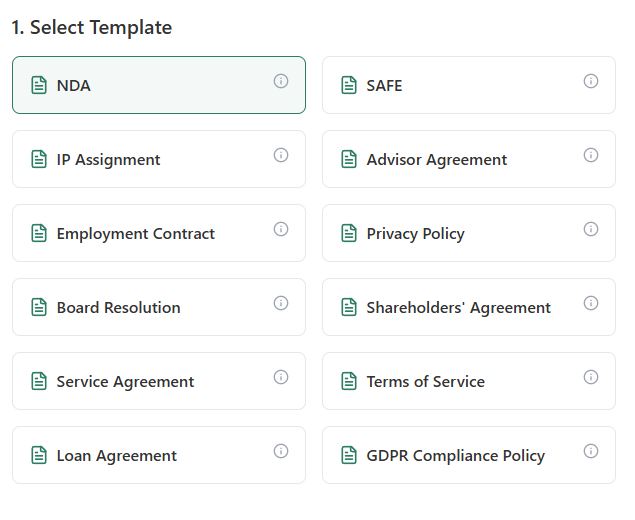
Task: Click the Privacy Policy info icon
Action: [x=591, y=229]
